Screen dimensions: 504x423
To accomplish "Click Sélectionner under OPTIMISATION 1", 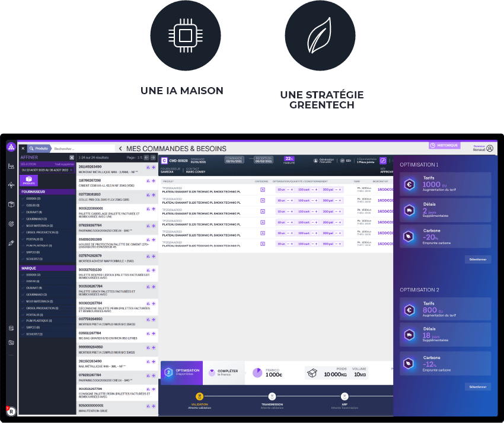I will click(477, 259).
